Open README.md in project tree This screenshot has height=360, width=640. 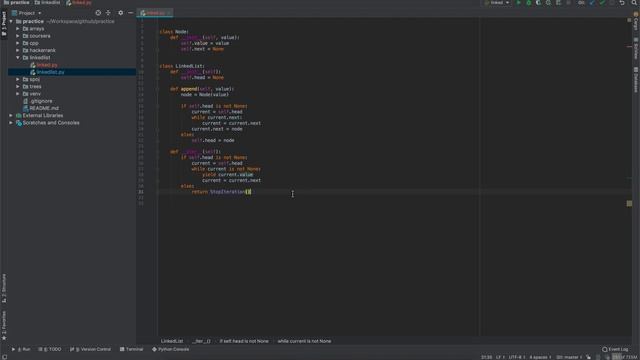[x=44, y=108]
